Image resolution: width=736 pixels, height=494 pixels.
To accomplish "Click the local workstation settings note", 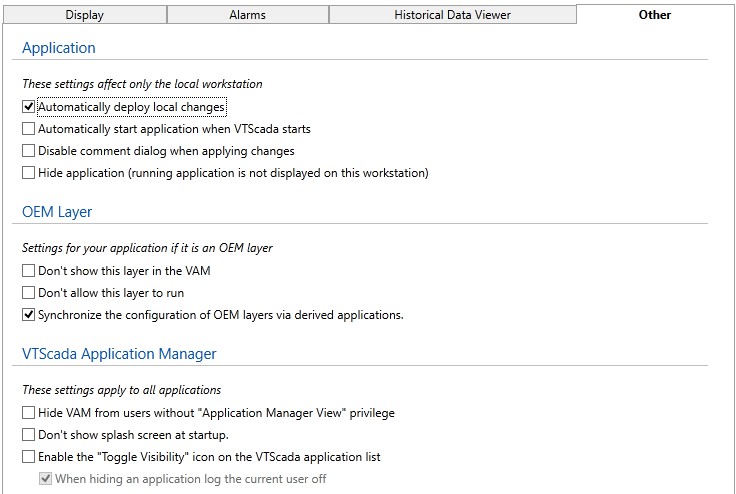I will tap(142, 84).
